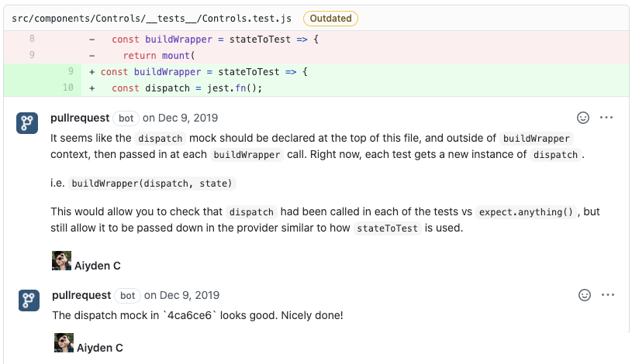The image size is (632, 364).
Task: Open the second comment's three-dot options menu
Action: point(608,295)
